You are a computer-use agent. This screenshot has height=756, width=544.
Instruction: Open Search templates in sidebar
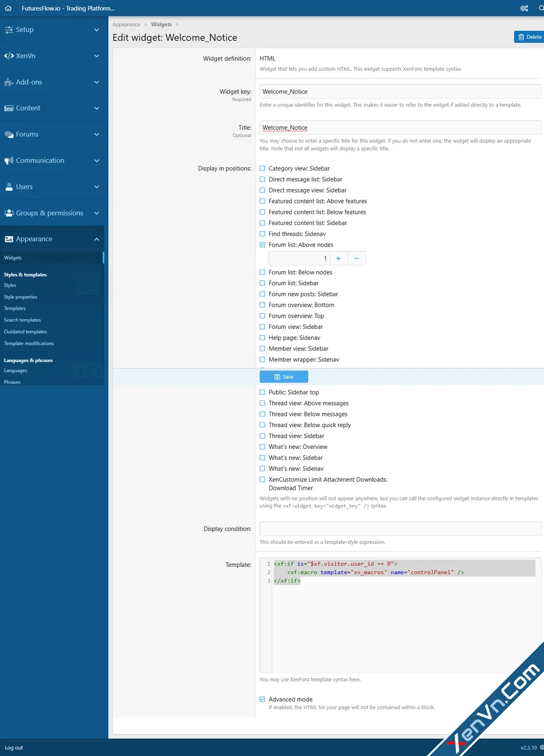22,320
